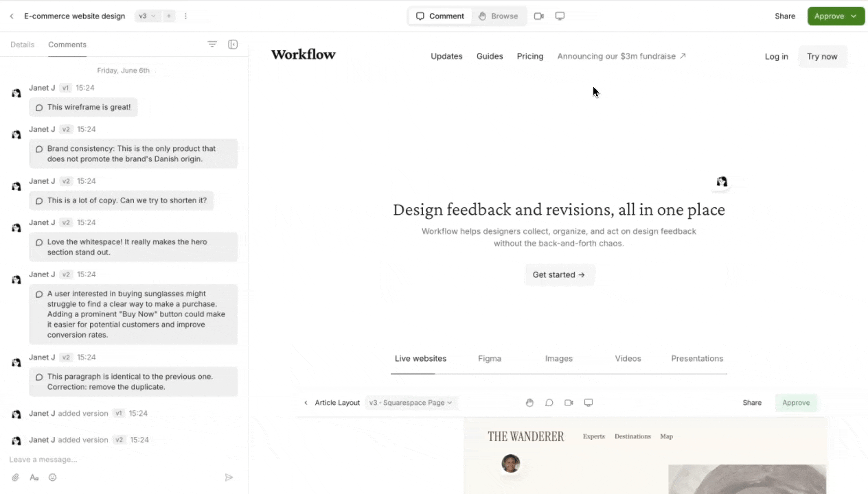Screen dimensions: 868x494
Task: Click the video camera icon in the preview toolbar
Action: (569, 403)
